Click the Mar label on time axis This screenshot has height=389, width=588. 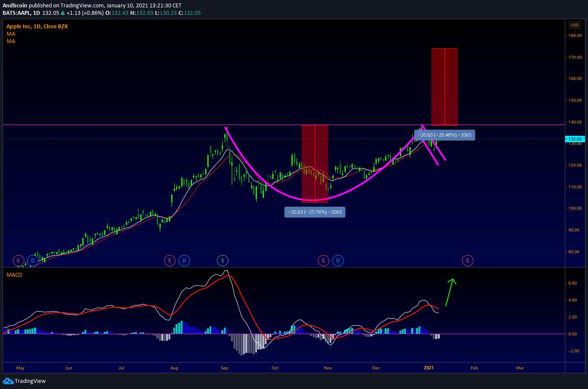(x=520, y=368)
